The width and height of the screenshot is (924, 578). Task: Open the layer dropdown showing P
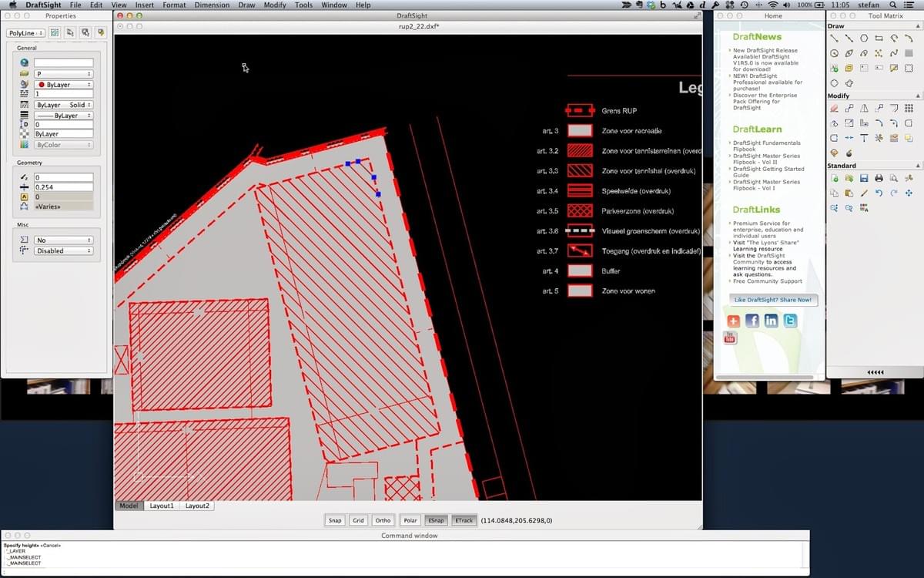pyautogui.click(x=64, y=74)
